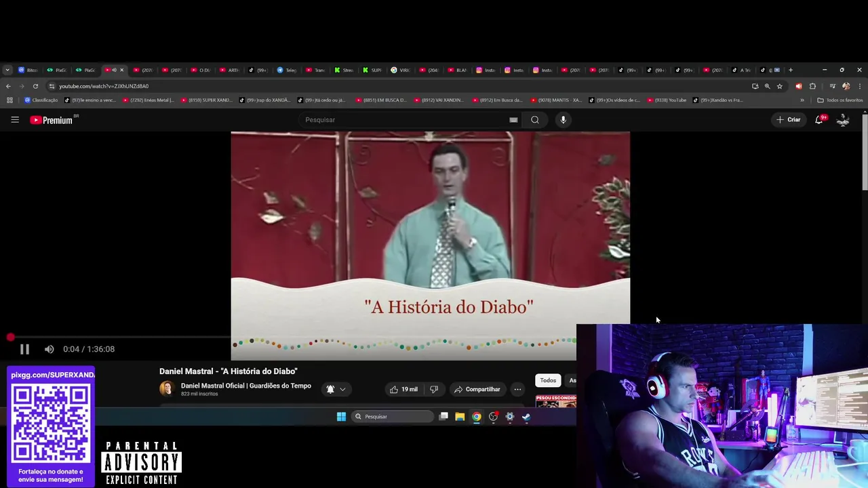Open the MANTIS - XA bookmark
The image size is (868, 488).
click(x=556, y=100)
